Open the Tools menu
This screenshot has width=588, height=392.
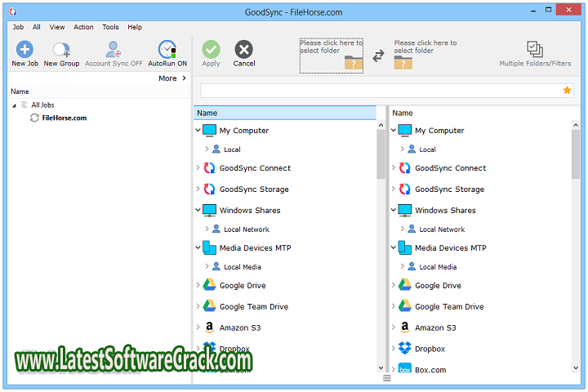[x=110, y=27]
